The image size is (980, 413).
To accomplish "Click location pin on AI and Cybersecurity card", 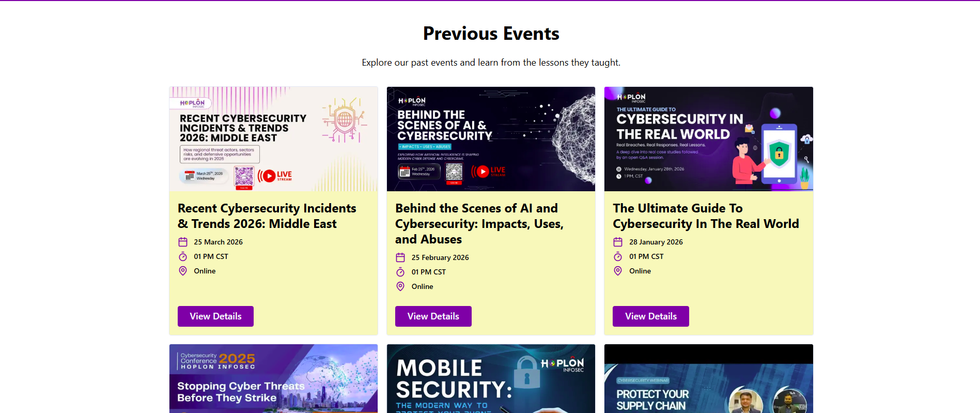I will 400,286.
